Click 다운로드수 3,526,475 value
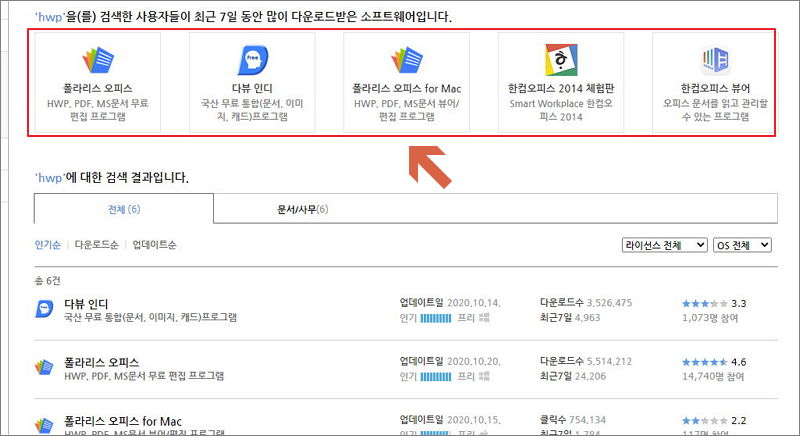This screenshot has height=436, width=800. coord(609,303)
